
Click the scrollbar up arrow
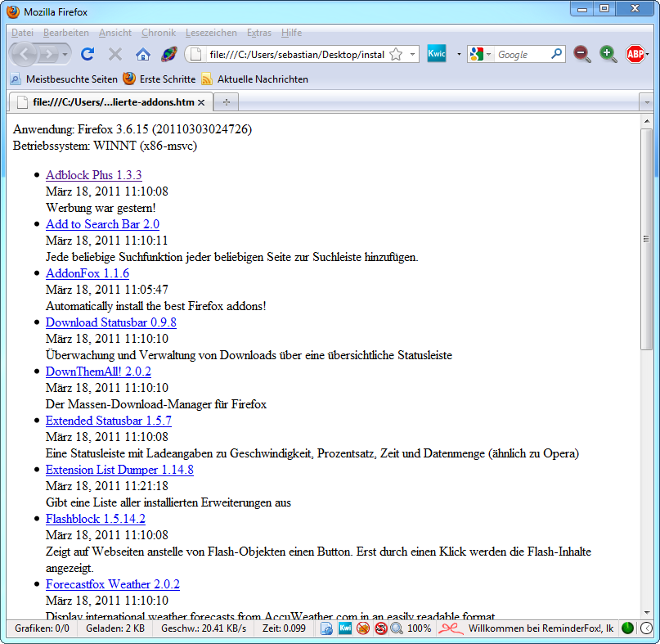click(647, 121)
